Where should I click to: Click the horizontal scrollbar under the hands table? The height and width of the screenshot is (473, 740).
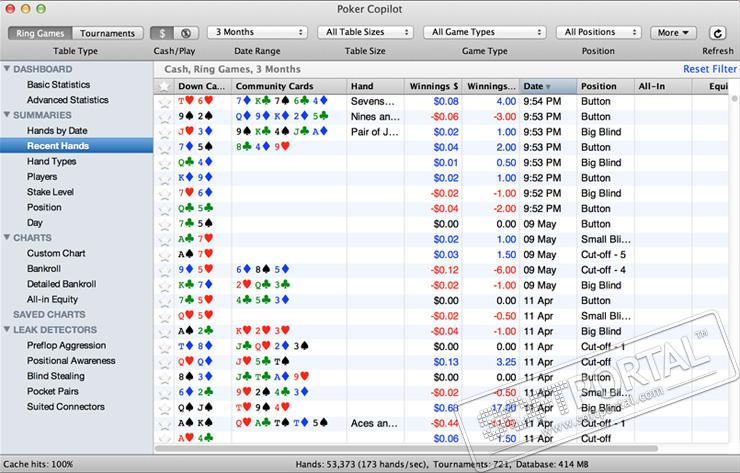click(x=406, y=448)
